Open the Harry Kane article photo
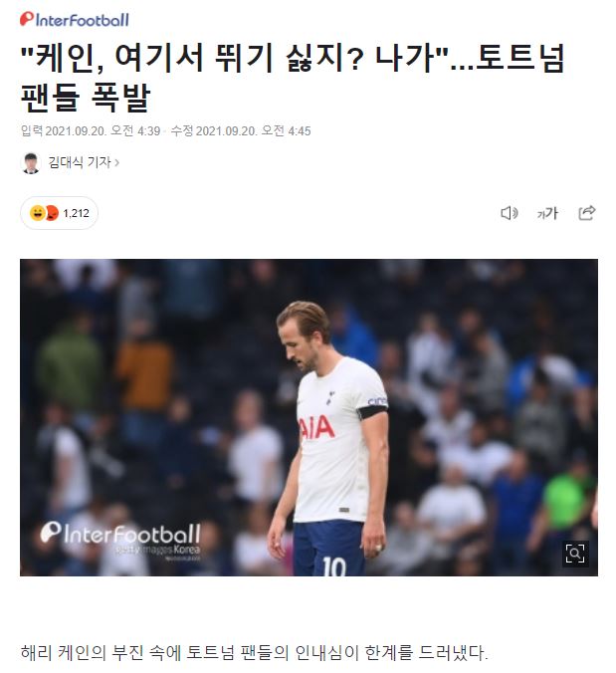The image size is (616, 673). coord(308,417)
